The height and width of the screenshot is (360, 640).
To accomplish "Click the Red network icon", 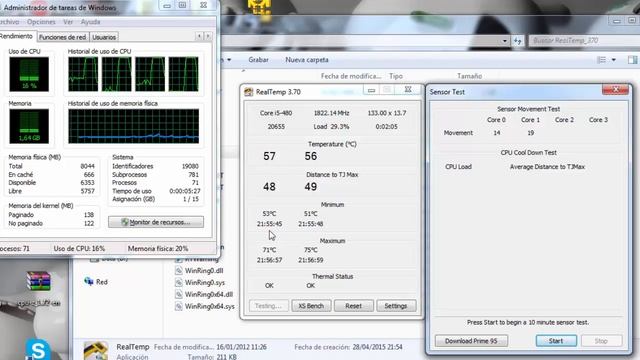I will (x=89, y=281).
